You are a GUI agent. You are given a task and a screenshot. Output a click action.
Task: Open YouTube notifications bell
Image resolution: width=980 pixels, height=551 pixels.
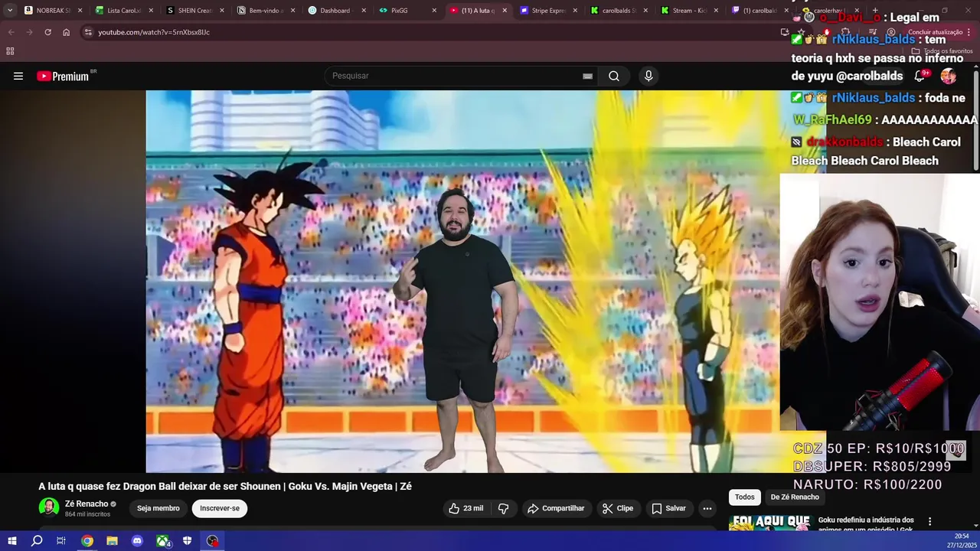[920, 76]
